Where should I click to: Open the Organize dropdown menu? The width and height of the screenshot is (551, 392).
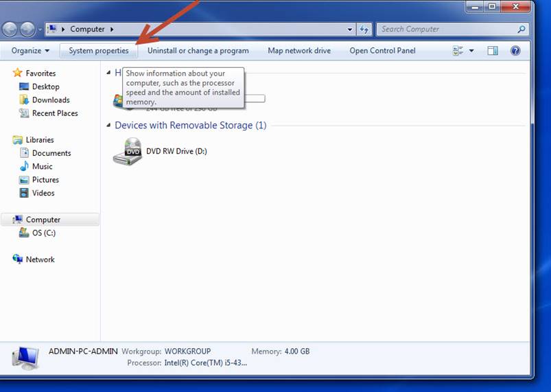tap(30, 51)
